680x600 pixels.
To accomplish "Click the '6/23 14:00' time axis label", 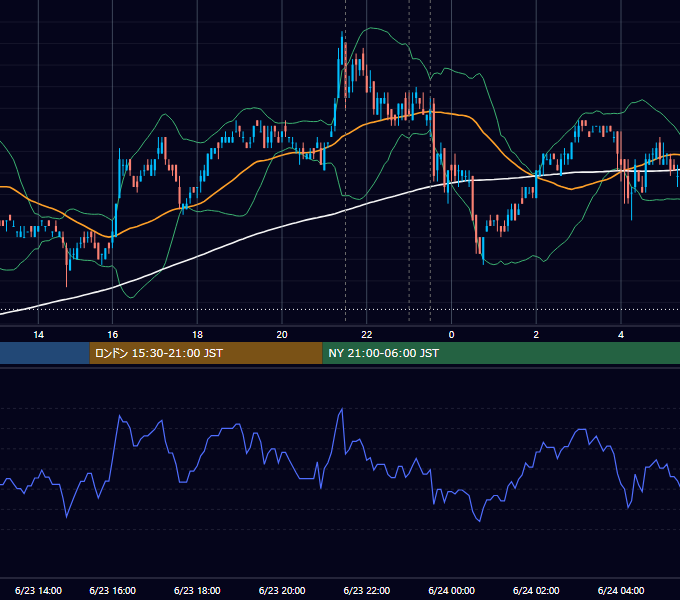I will 38,590.
